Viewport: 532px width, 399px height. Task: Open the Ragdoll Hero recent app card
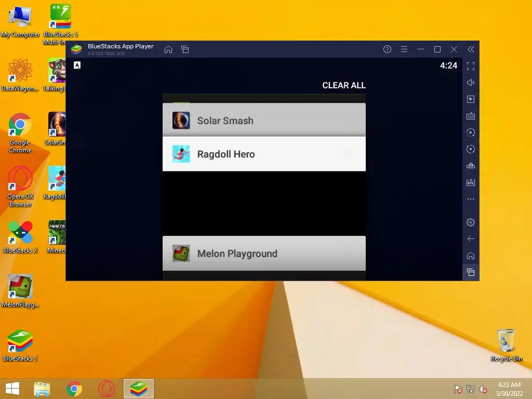click(264, 154)
